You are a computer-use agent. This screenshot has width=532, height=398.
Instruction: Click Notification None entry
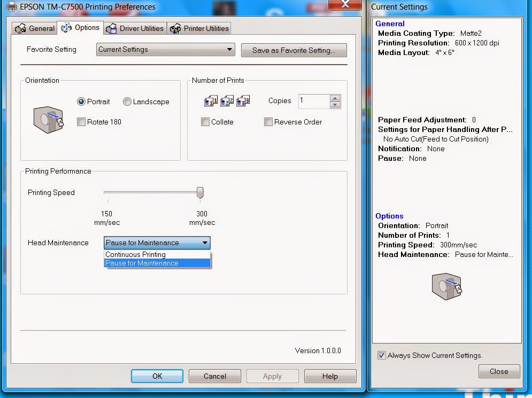411,149
